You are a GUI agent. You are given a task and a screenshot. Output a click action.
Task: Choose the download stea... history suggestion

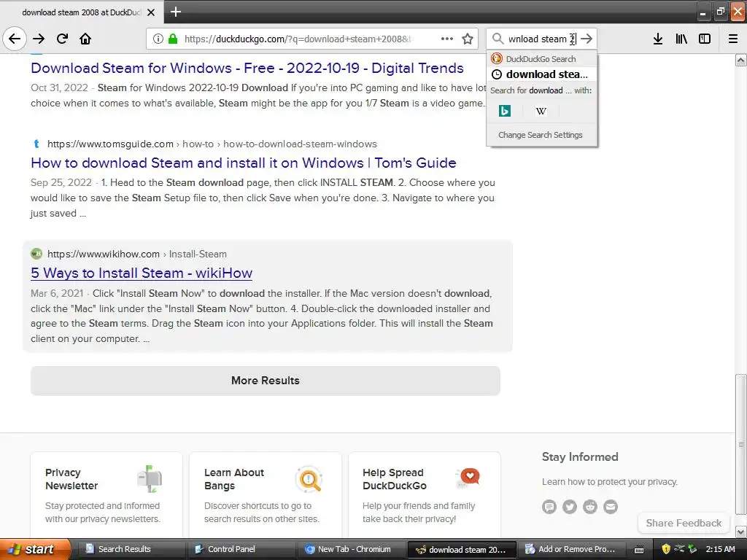coord(541,74)
